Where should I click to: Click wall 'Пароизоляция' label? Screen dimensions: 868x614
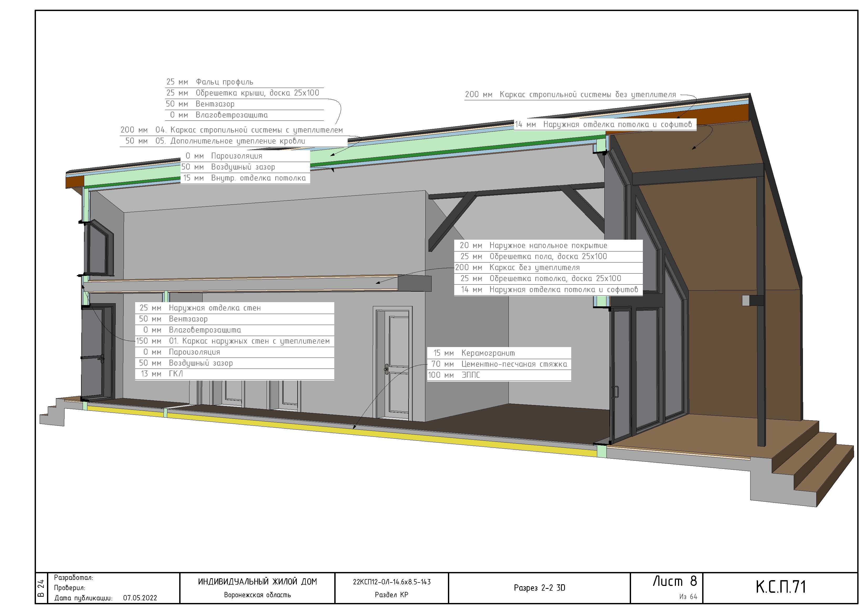point(194,352)
